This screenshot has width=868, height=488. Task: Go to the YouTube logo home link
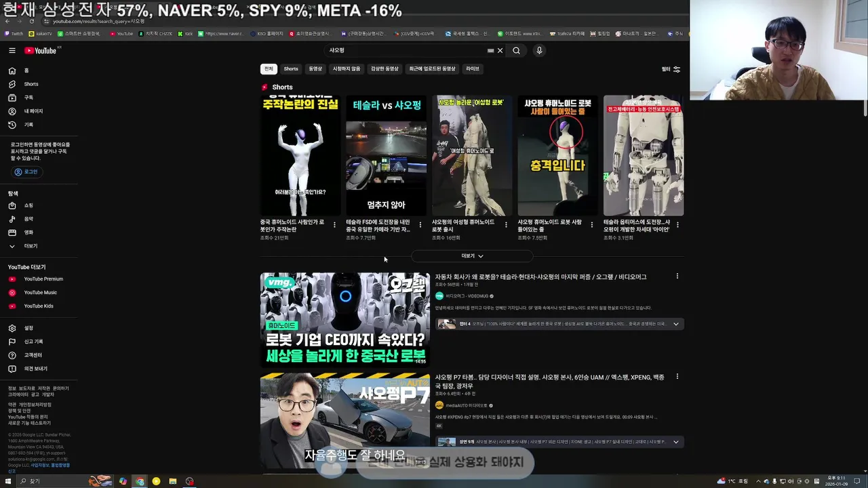click(42, 50)
